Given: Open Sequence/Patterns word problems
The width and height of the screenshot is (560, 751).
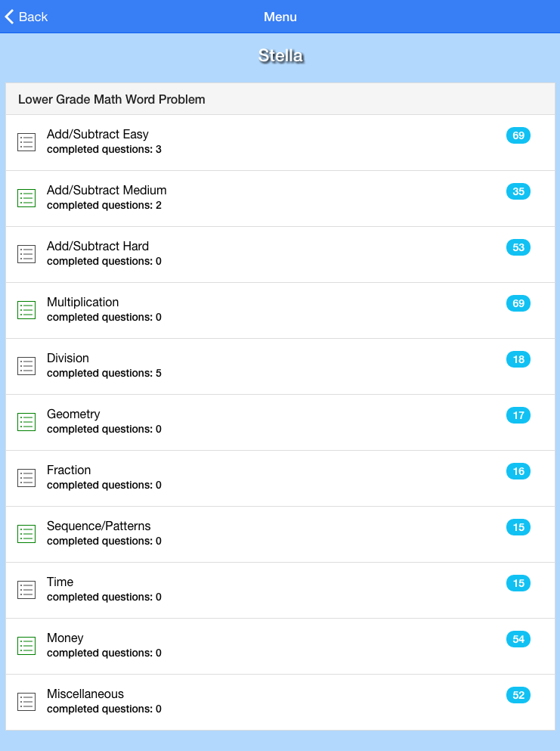Looking at the screenshot, I should [x=98, y=526].
